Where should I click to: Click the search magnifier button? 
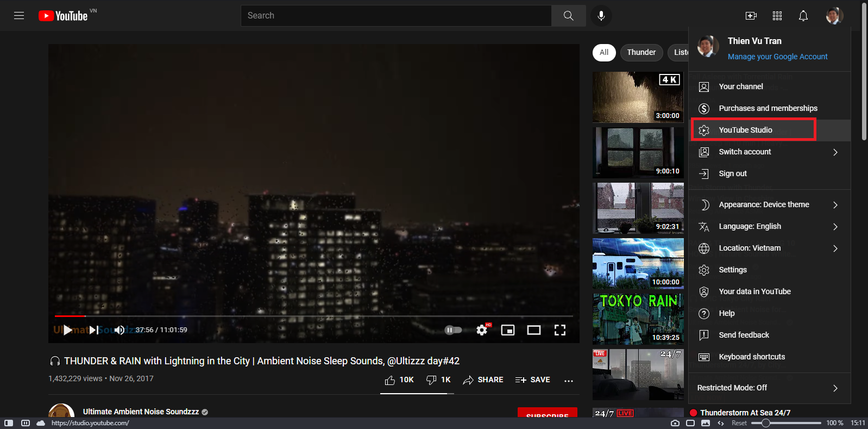(x=568, y=16)
